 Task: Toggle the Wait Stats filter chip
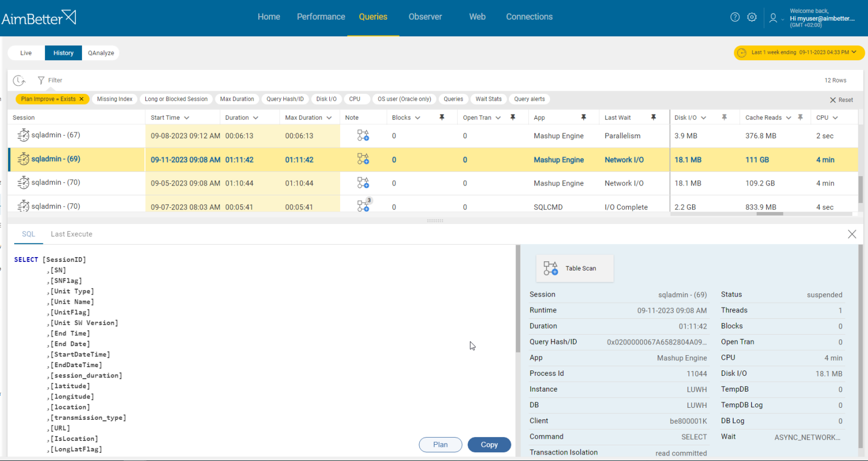488,99
